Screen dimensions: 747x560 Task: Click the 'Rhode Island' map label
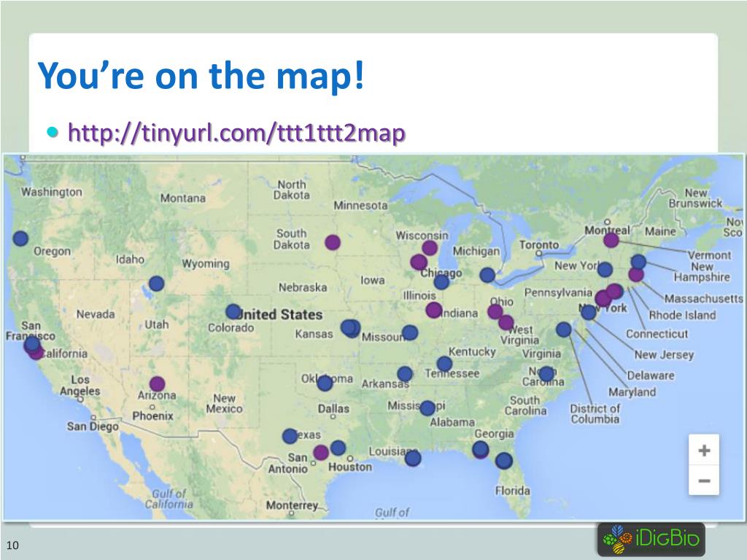pyautogui.click(x=682, y=315)
